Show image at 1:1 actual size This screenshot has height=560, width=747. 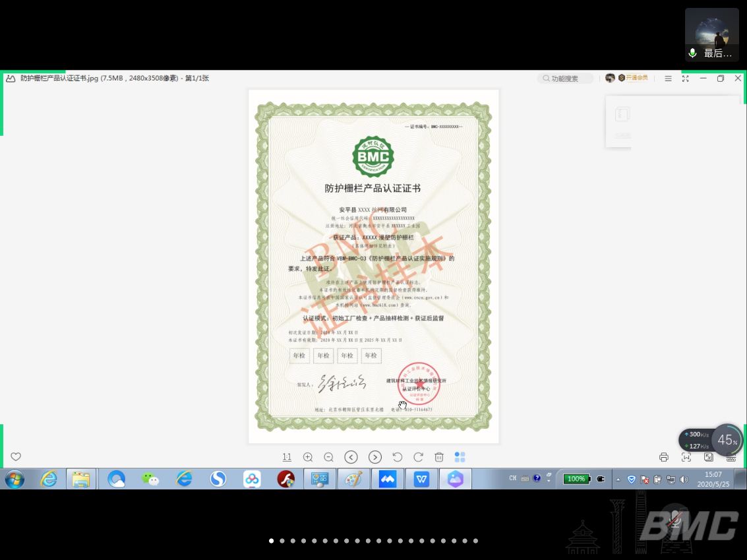tap(287, 457)
